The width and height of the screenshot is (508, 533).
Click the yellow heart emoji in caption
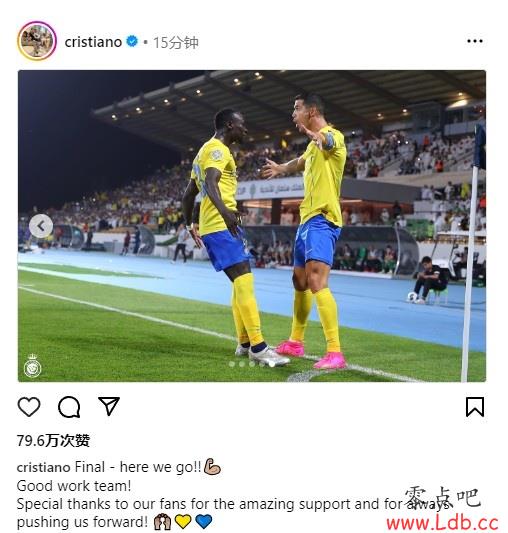[x=183, y=521]
